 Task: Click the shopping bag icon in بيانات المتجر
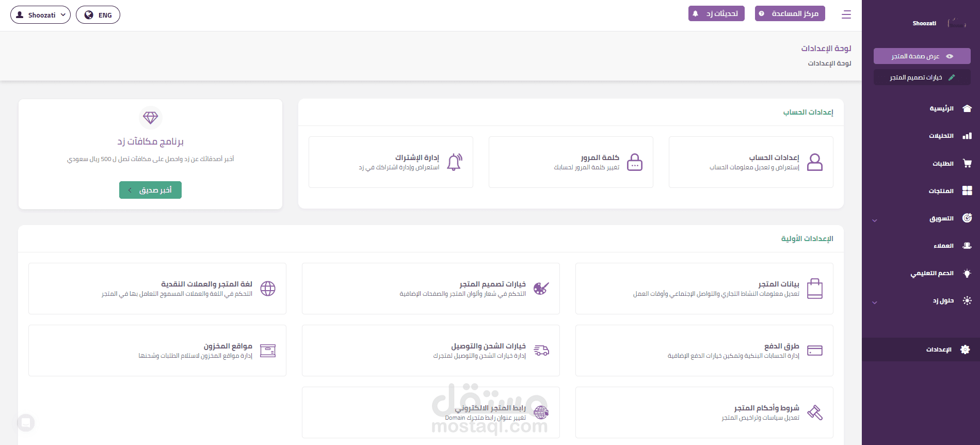pyautogui.click(x=815, y=289)
